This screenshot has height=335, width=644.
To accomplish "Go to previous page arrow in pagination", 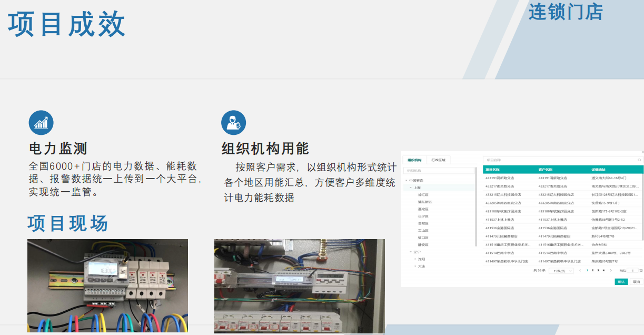I will point(580,270).
